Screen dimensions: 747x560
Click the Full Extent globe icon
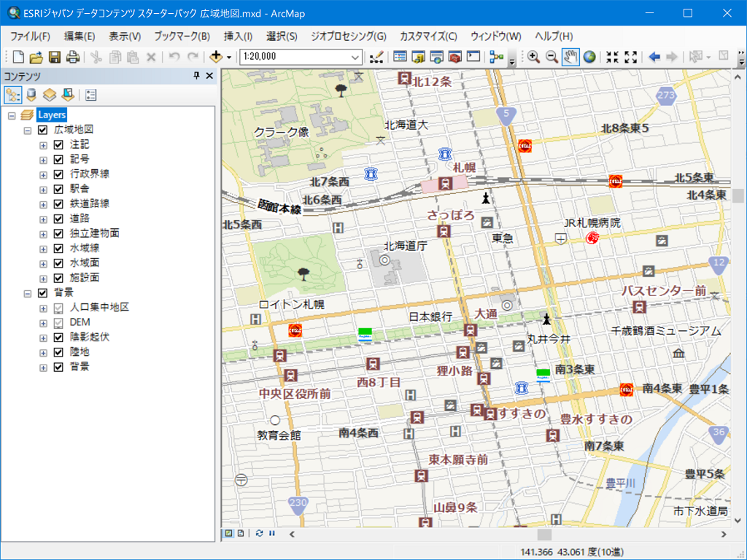tap(589, 57)
